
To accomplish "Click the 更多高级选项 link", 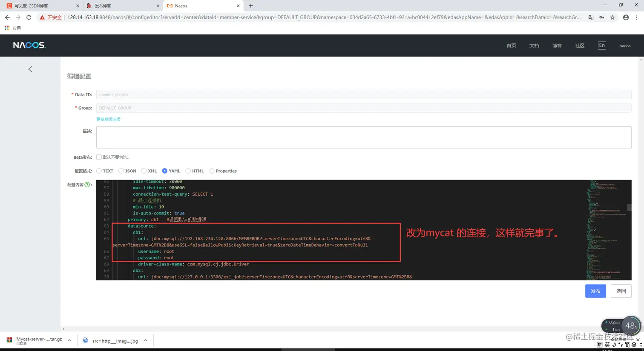I will coord(108,119).
